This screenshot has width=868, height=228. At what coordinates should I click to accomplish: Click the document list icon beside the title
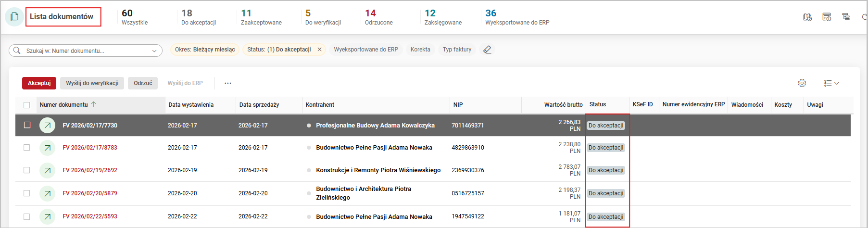[x=14, y=17]
